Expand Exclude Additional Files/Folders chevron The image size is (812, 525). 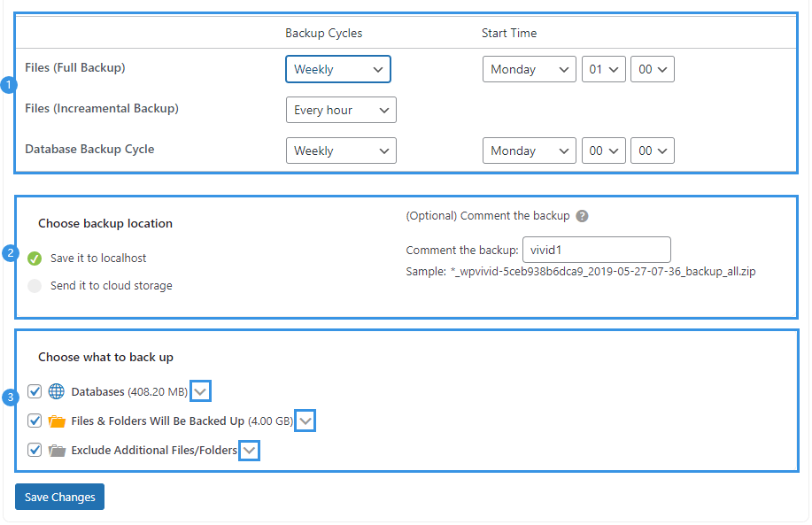point(249,451)
